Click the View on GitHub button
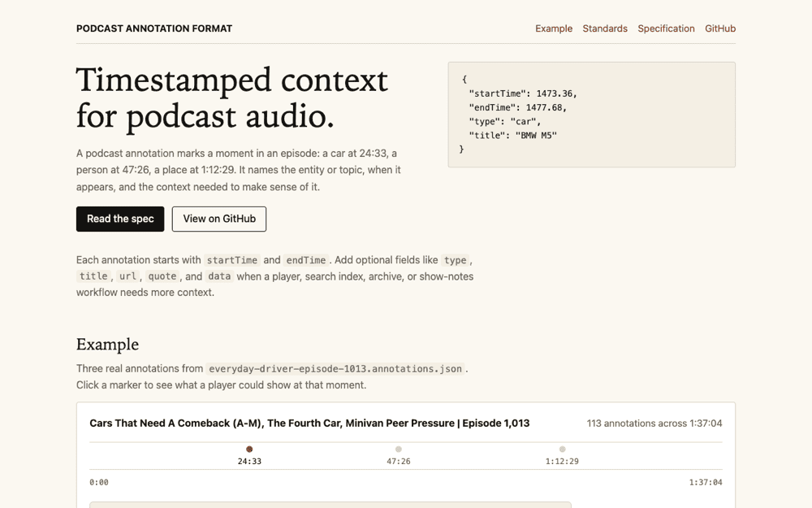Image resolution: width=812 pixels, height=508 pixels. (x=219, y=219)
